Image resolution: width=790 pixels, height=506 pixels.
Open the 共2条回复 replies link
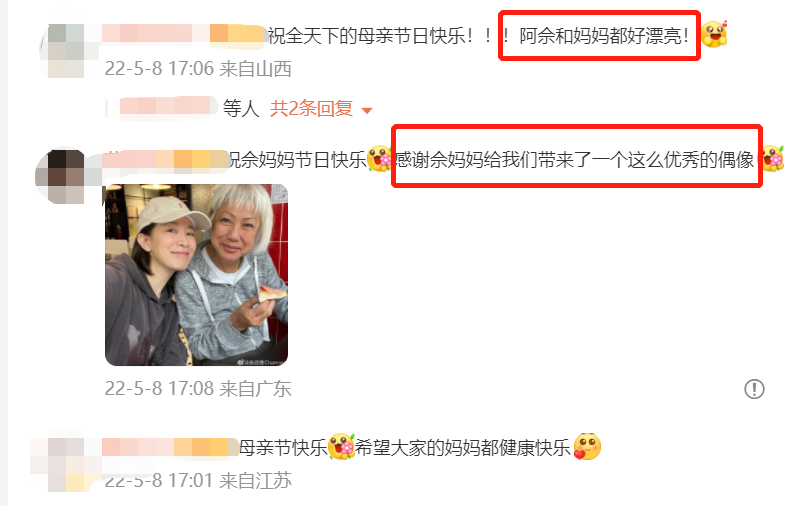311,108
